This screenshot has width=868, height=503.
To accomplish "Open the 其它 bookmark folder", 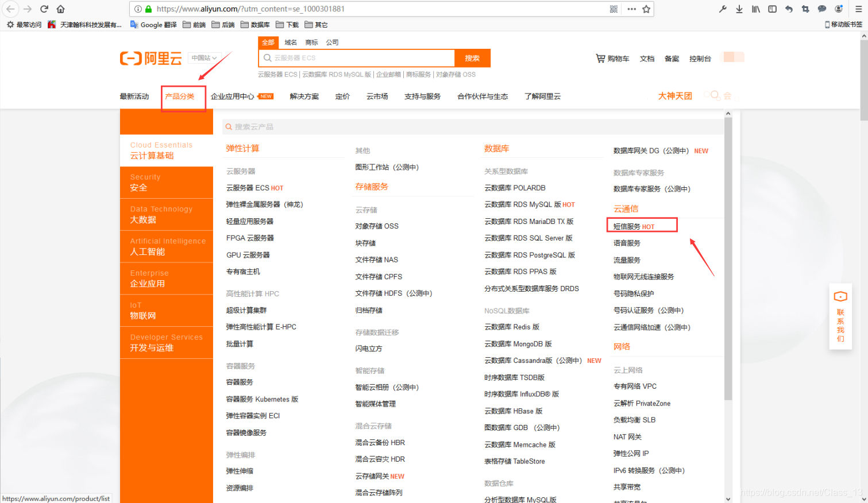I will (x=316, y=25).
